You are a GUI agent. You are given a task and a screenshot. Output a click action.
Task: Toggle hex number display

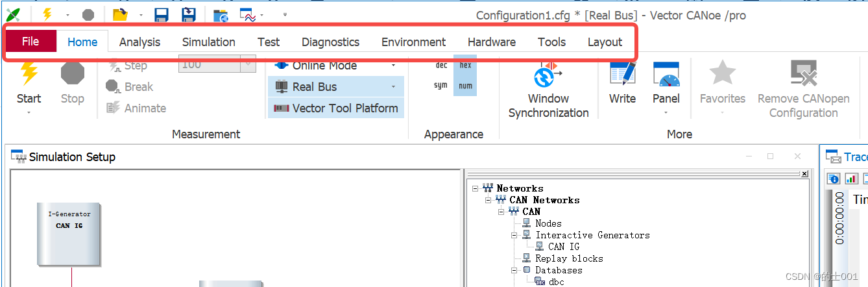[465, 66]
